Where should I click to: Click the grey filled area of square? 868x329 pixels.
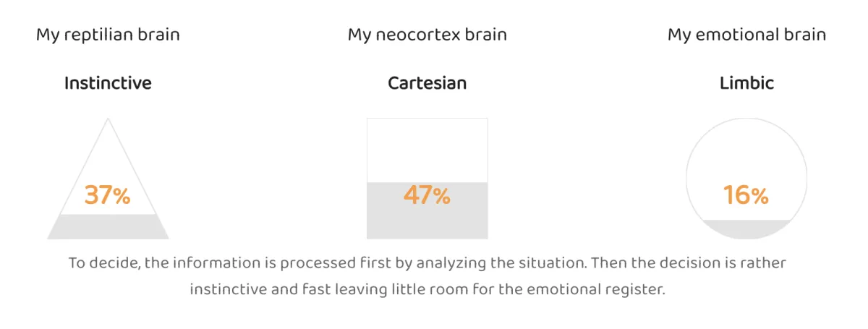(427, 210)
